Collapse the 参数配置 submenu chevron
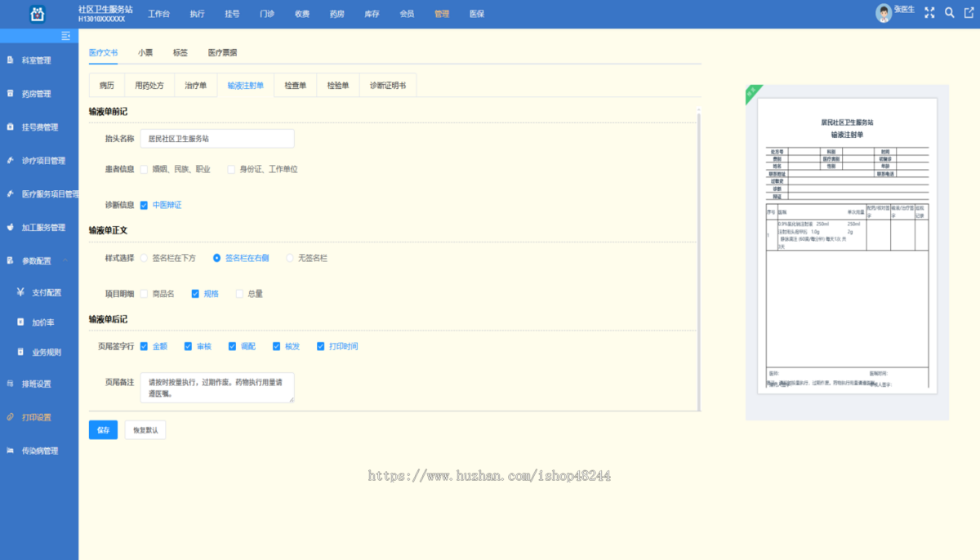This screenshot has height=560, width=980. 65,261
